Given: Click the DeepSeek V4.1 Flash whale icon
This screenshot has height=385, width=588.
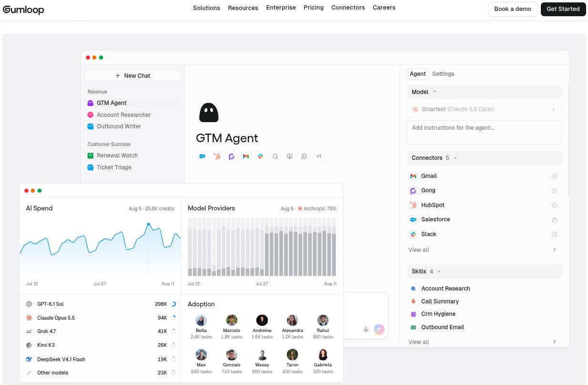Looking at the screenshot, I should pyautogui.click(x=29, y=359).
